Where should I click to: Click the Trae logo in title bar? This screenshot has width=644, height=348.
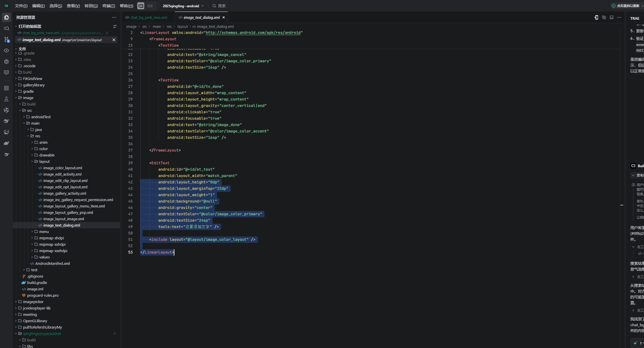click(6, 6)
